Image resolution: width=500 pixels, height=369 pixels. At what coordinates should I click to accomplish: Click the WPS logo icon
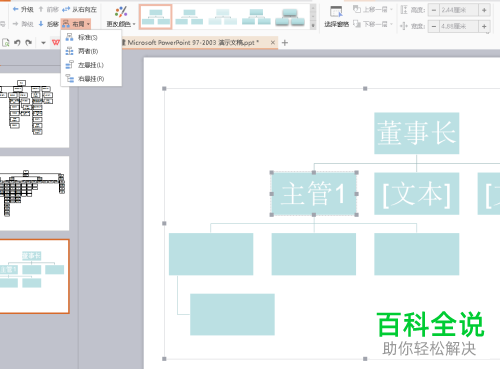[56, 42]
